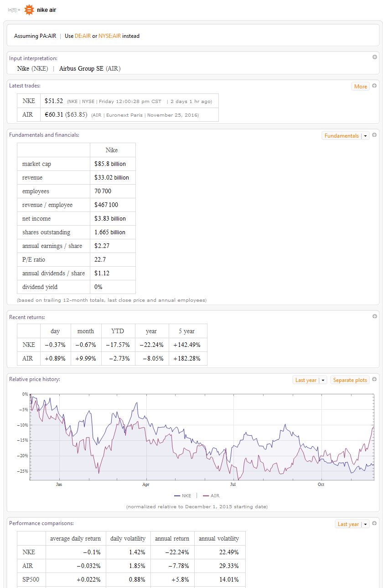
Task: Click plus icon in Latest trades pod
Action: tap(374, 86)
